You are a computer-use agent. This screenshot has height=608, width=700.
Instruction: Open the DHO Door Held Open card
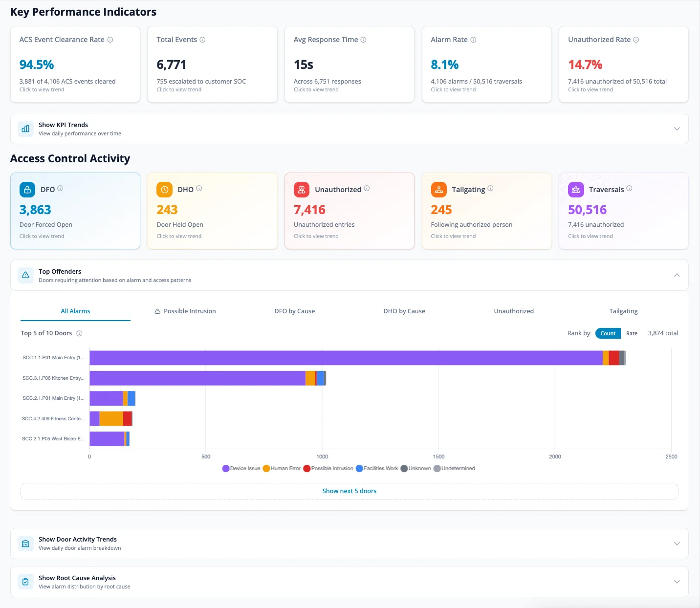[212, 211]
